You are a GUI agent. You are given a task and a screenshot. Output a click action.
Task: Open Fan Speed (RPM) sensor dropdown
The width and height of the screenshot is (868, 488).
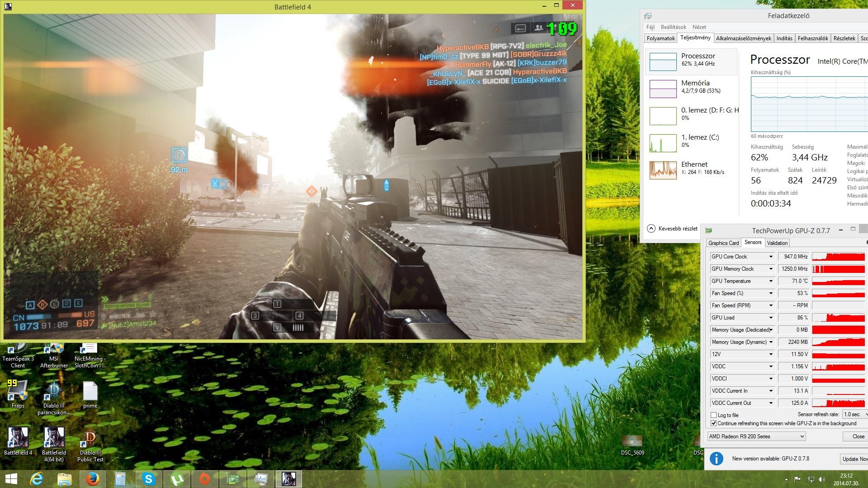[x=771, y=305]
